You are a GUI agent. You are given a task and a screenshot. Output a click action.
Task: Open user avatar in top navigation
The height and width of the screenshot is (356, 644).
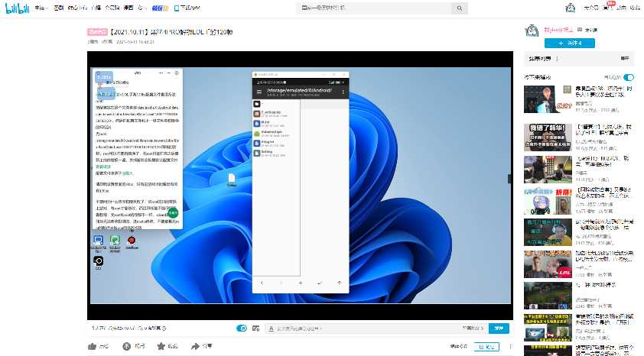pos(569,8)
